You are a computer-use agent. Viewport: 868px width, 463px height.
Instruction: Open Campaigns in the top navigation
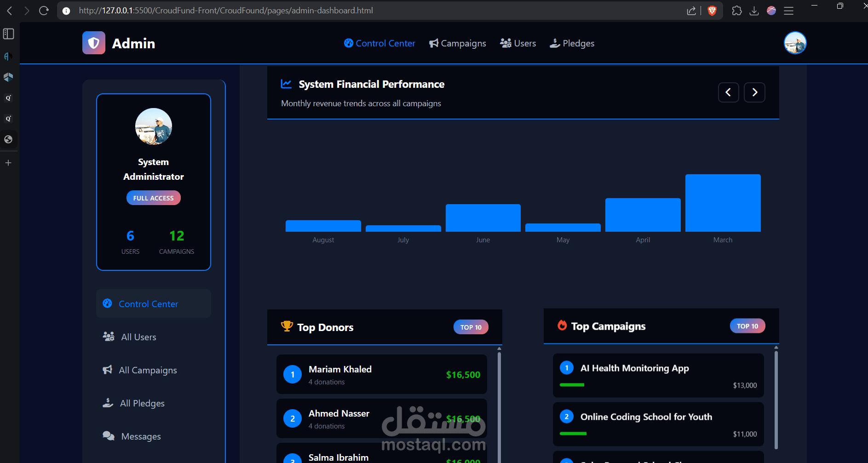[x=458, y=43]
